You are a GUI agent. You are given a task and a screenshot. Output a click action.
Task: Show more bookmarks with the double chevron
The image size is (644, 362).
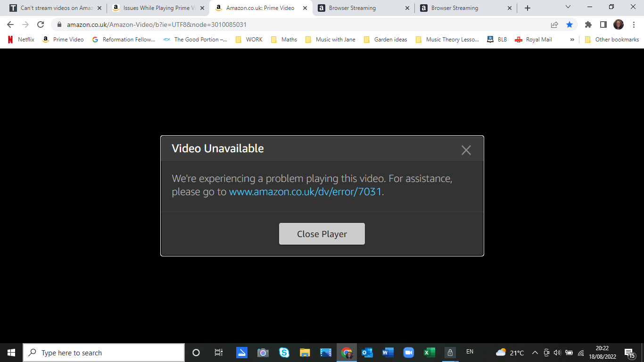click(x=572, y=40)
